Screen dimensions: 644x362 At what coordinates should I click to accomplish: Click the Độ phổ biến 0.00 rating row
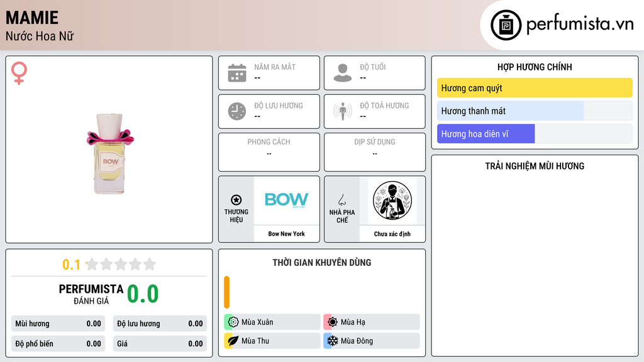[58, 344]
